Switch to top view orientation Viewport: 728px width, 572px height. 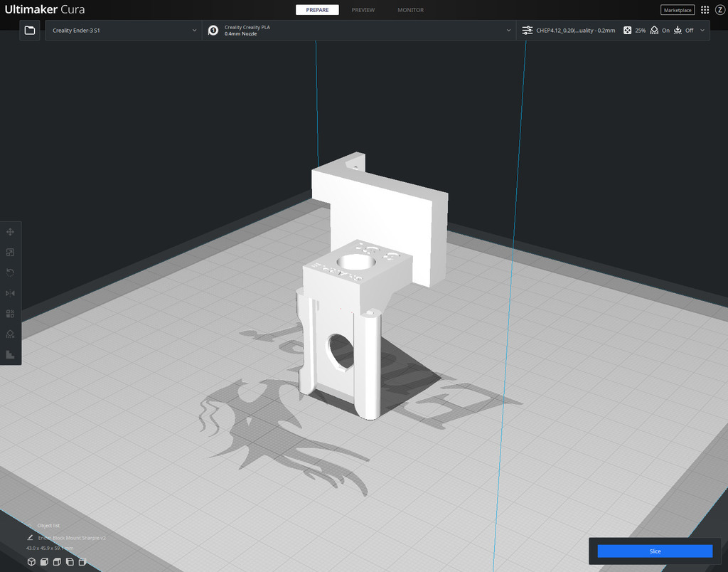[x=57, y=561]
